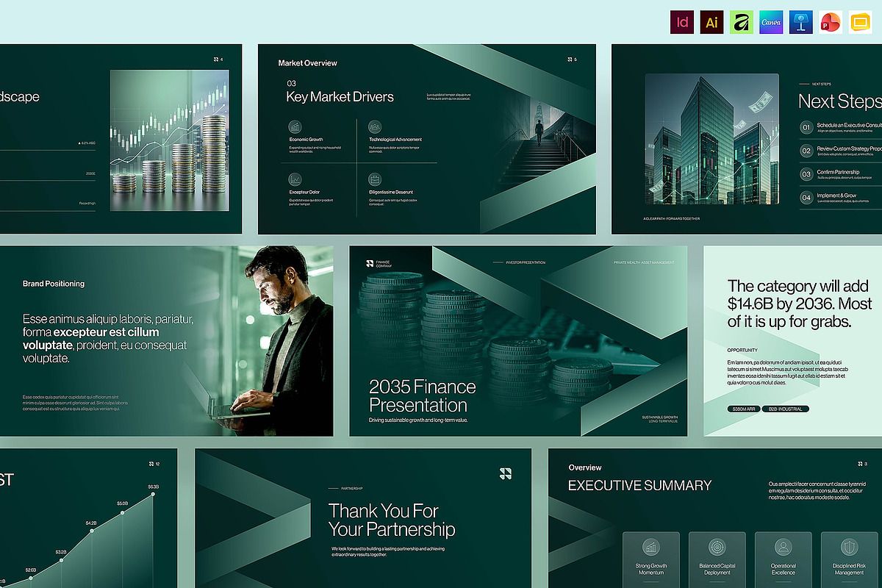The height and width of the screenshot is (588, 882).
Task: Click logo beside page number 5
Action: [568, 60]
